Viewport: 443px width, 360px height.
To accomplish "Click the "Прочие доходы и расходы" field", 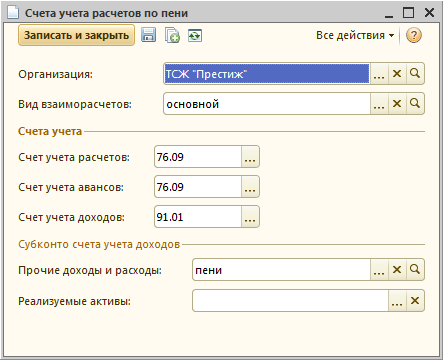I will pos(282,270).
